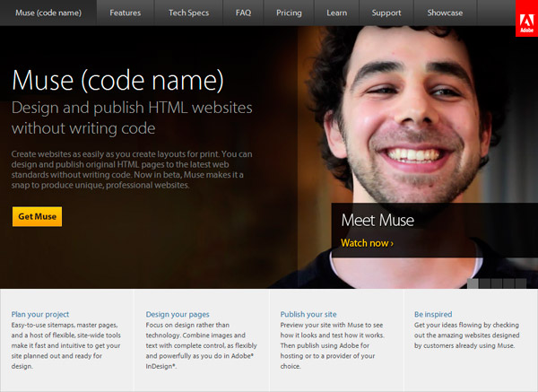Select the third slideshow indicator square
The height and width of the screenshot is (392, 538).
point(497,283)
